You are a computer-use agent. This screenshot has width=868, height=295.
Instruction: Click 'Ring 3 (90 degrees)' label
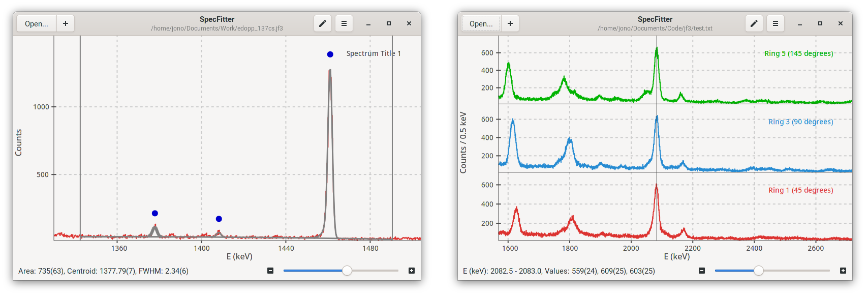[801, 122]
